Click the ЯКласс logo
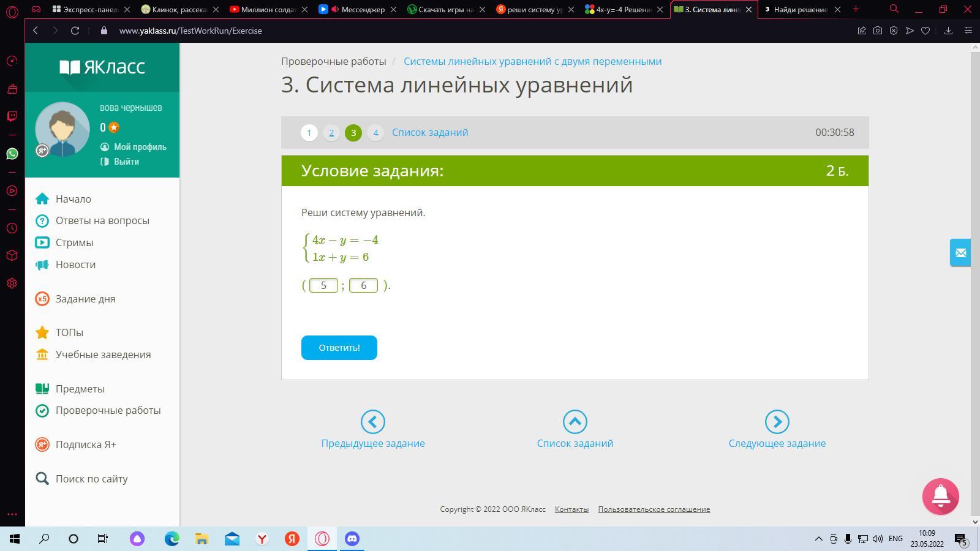980x551 pixels. pos(102,67)
